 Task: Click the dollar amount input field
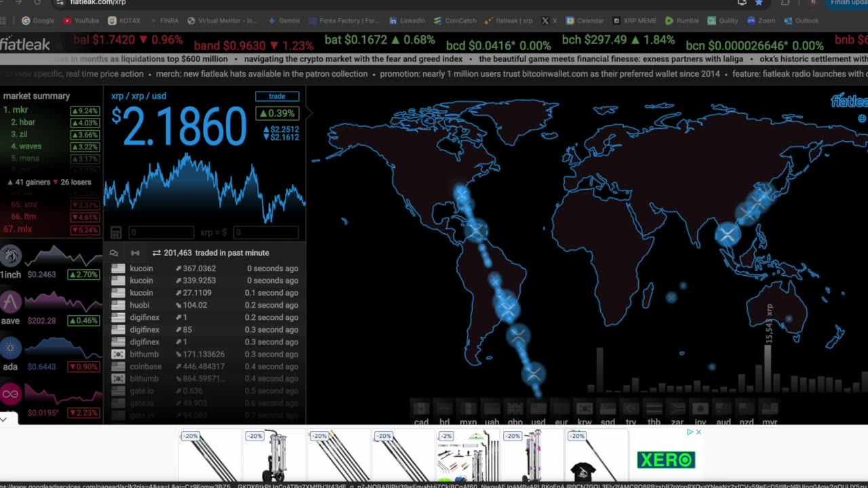[x=266, y=232]
